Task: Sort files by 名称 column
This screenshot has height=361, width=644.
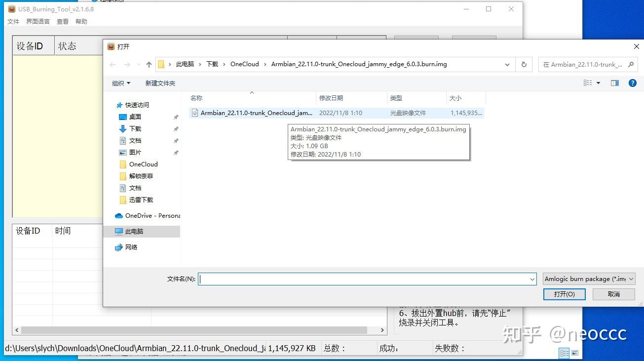Action: (x=251, y=98)
